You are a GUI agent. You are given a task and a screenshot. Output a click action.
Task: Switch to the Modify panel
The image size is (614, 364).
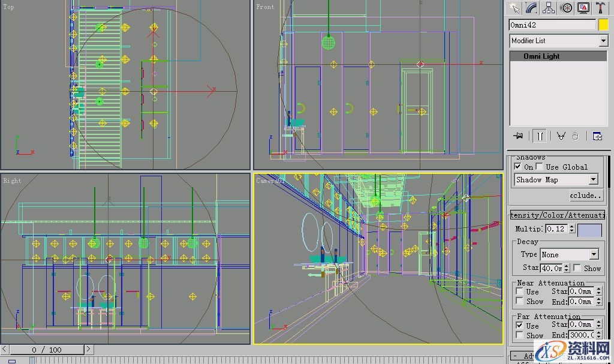(531, 7)
